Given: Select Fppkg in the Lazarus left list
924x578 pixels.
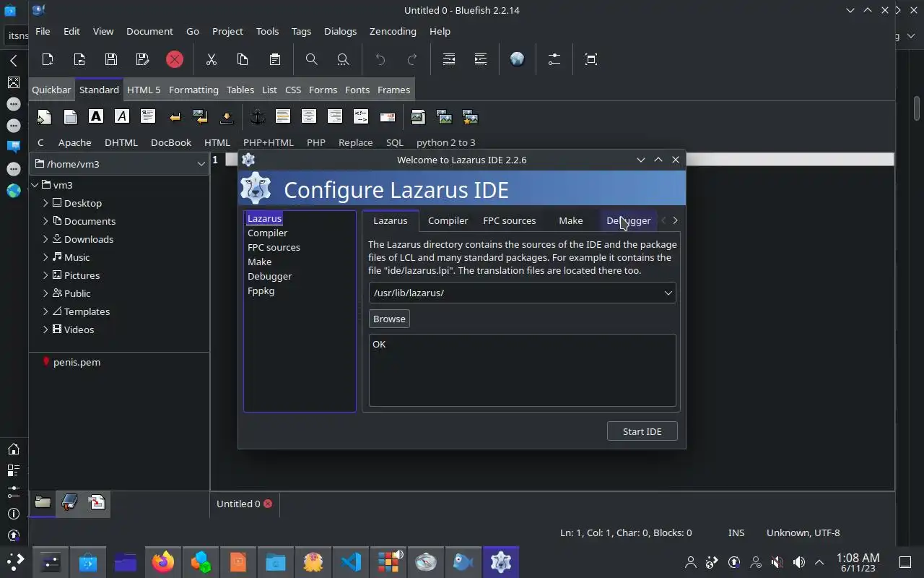Looking at the screenshot, I should (261, 290).
